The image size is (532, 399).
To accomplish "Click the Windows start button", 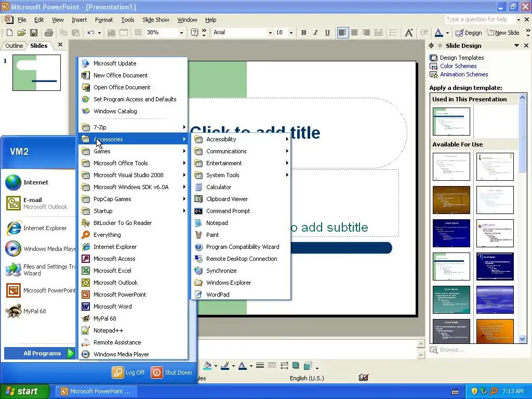I will (25, 391).
